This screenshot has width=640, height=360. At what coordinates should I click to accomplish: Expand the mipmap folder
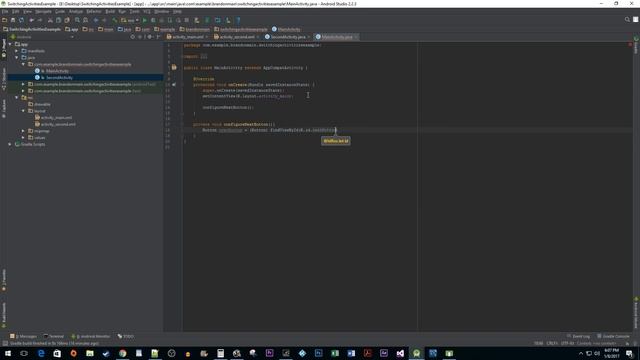[23, 131]
